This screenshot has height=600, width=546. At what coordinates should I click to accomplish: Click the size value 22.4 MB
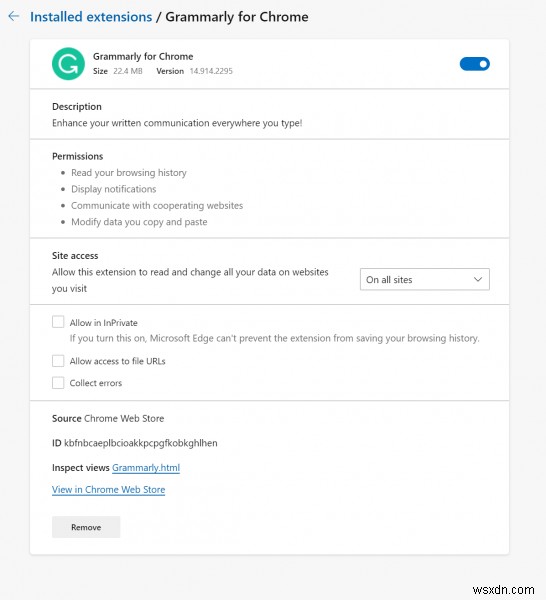pos(128,71)
